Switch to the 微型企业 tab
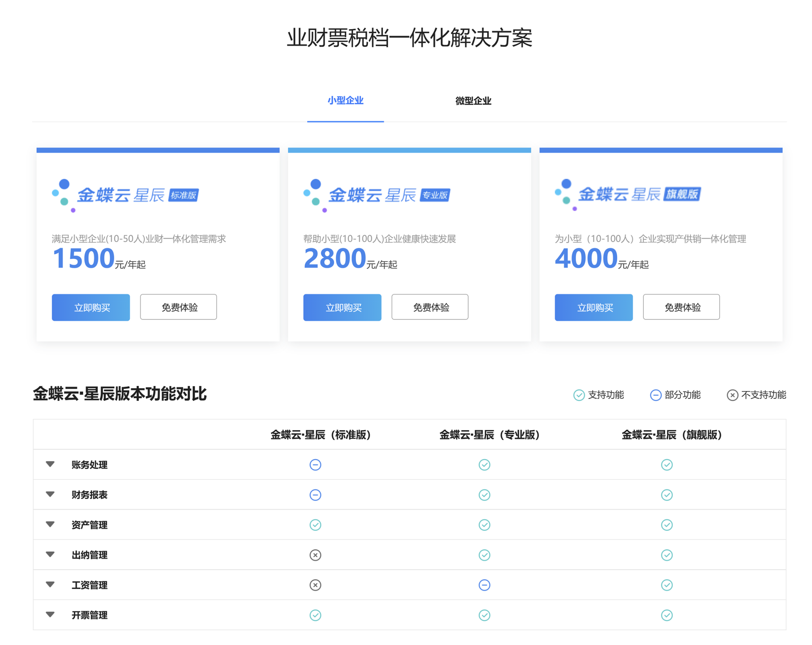Screen dimensions: 812x645 point(473,101)
